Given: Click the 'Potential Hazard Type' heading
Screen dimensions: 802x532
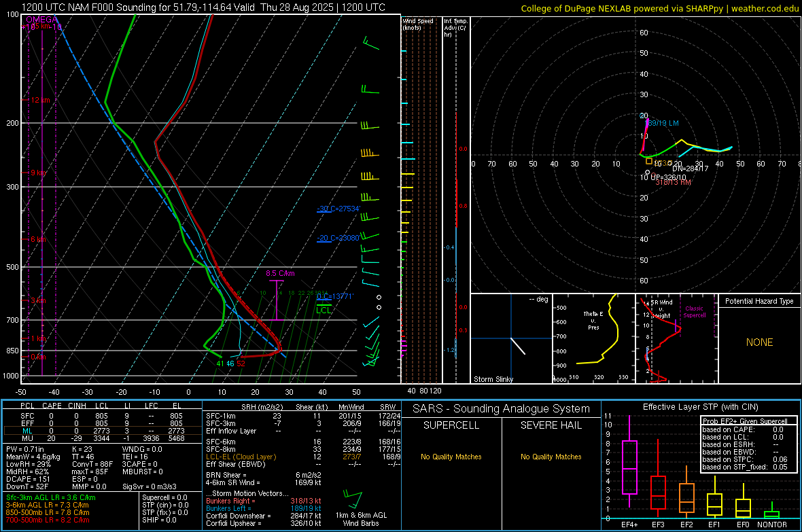Looking at the screenshot, I should click(x=760, y=301).
